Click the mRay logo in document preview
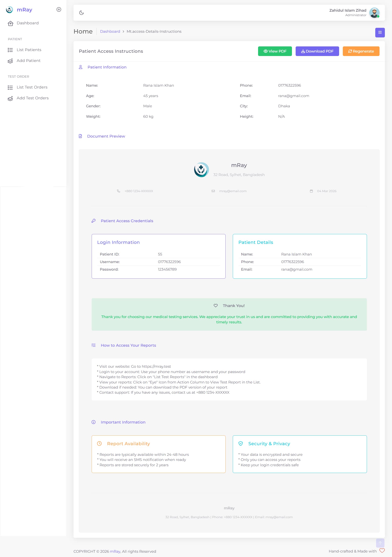 point(201,170)
